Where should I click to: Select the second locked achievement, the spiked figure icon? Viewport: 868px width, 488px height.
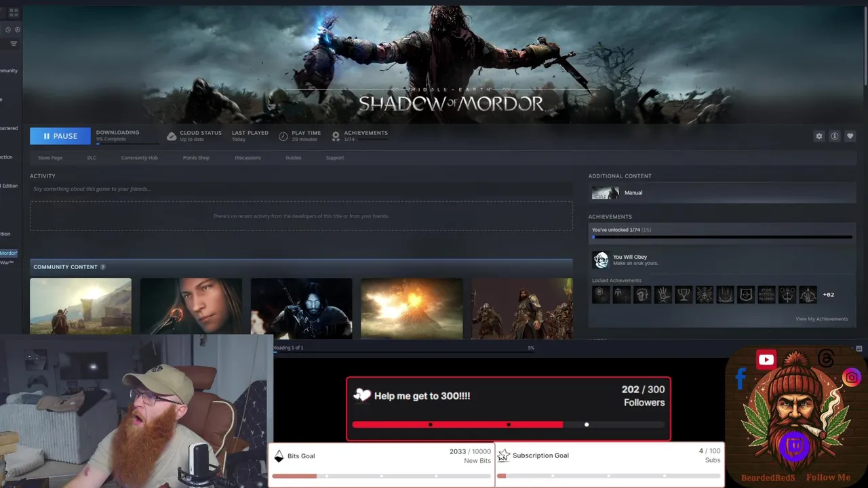pos(621,295)
